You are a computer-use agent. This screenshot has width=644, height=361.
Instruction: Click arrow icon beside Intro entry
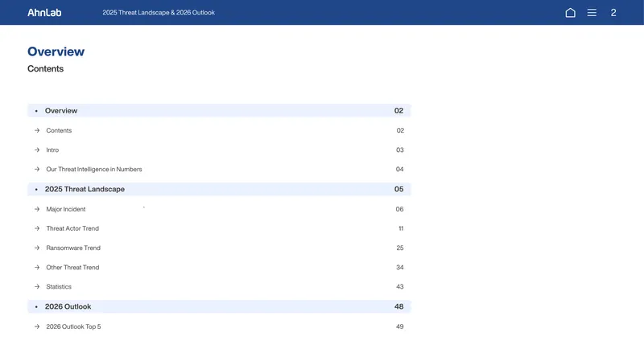37,150
